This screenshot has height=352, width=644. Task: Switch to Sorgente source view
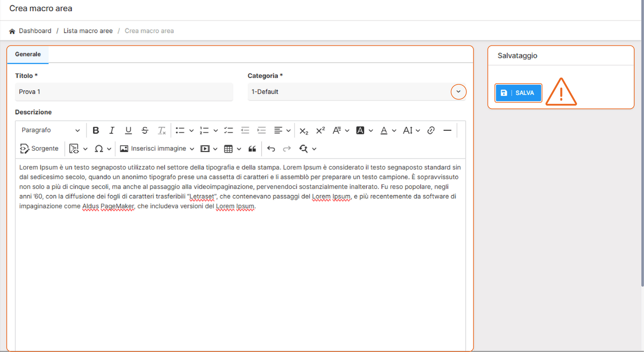(x=39, y=149)
